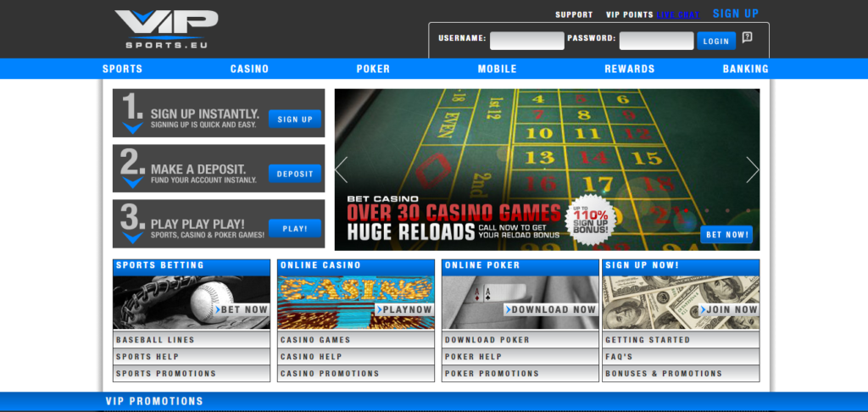This screenshot has width=868, height=412.
Task: Click the Login button
Action: 716,41
